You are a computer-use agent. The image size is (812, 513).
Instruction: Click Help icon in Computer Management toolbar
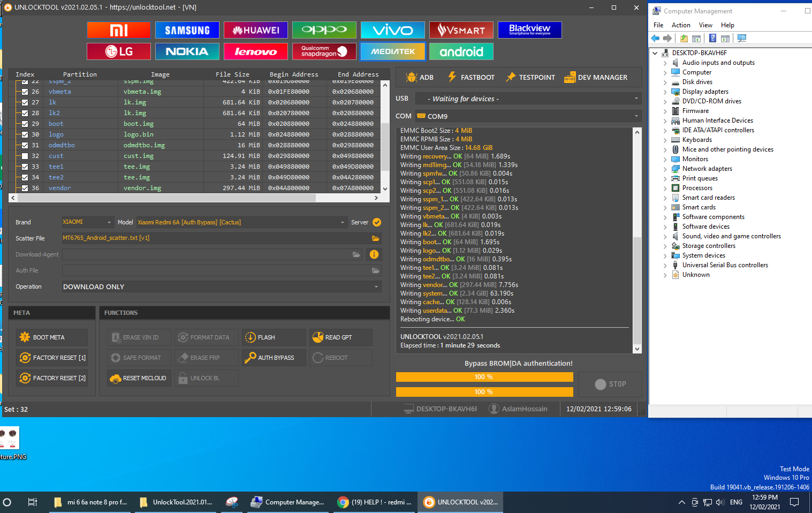[x=713, y=38]
